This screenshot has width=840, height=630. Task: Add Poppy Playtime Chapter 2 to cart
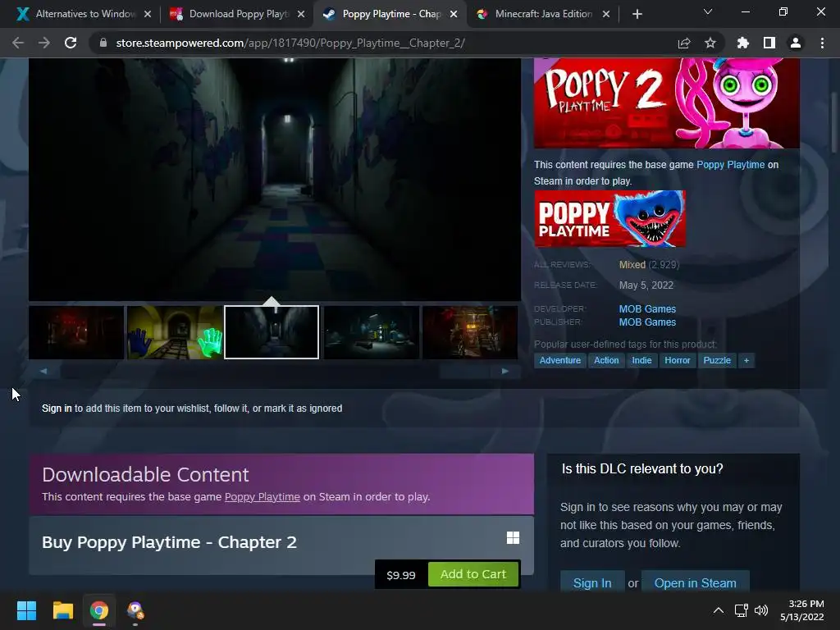point(473,574)
